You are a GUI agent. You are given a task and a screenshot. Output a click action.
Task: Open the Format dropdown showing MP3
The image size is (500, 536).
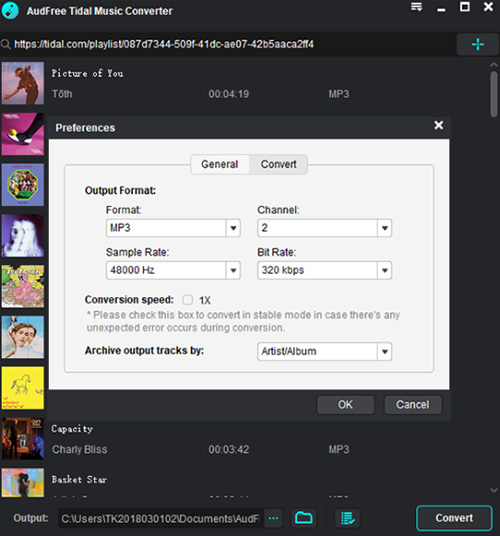point(173,228)
